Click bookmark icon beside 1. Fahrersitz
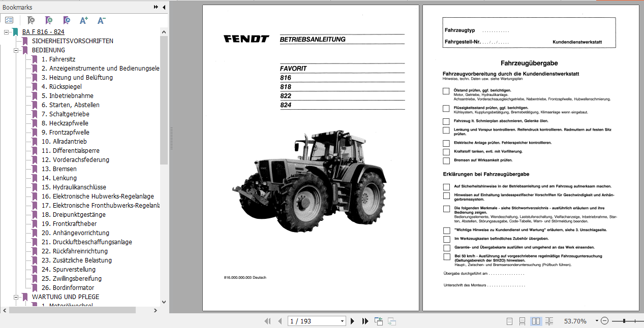 [35, 59]
